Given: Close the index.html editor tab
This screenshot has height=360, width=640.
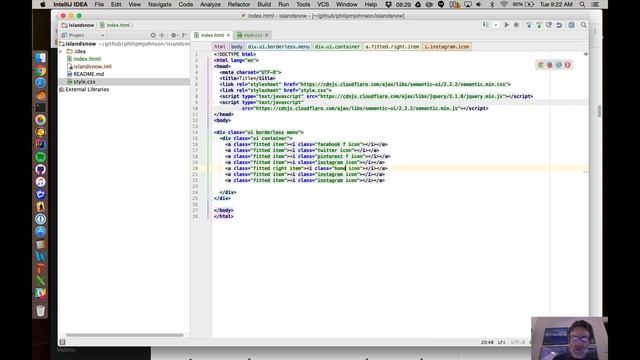Looking at the screenshot, I should [x=228, y=35].
